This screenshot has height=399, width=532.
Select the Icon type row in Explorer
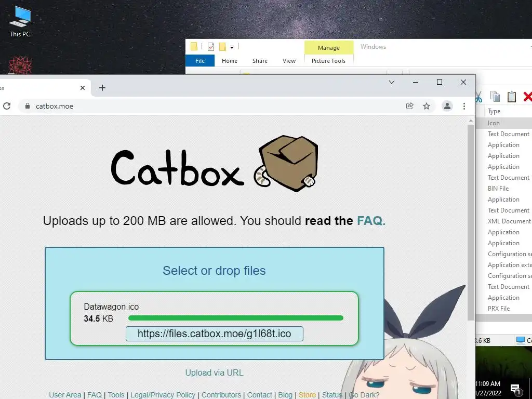(504, 123)
